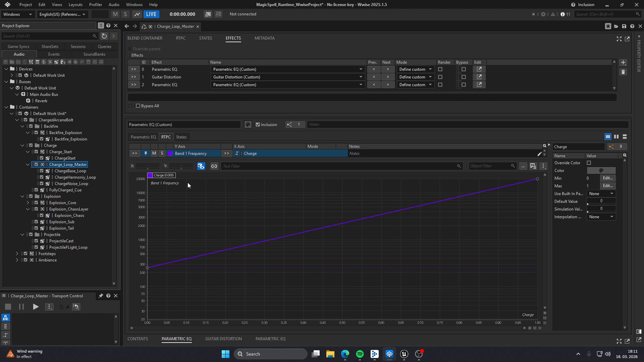Open editor for first Parametric EQ effect
The width and height of the screenshot is (644, 362).
479,69
